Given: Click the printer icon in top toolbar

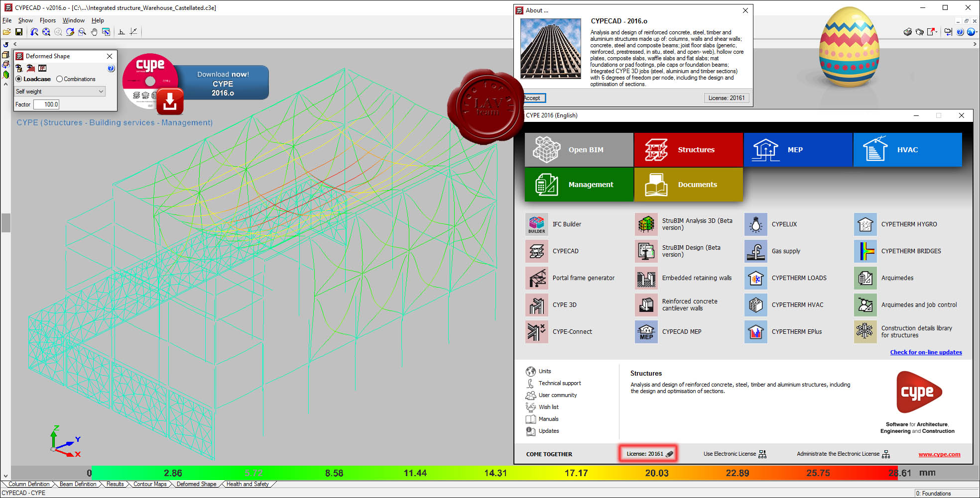Looking at the screenshot, I should 908,32.
